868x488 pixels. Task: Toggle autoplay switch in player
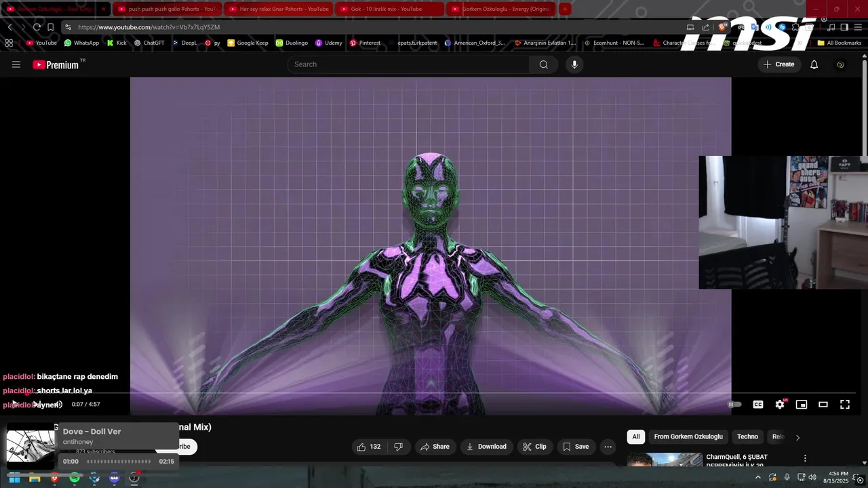734,405
